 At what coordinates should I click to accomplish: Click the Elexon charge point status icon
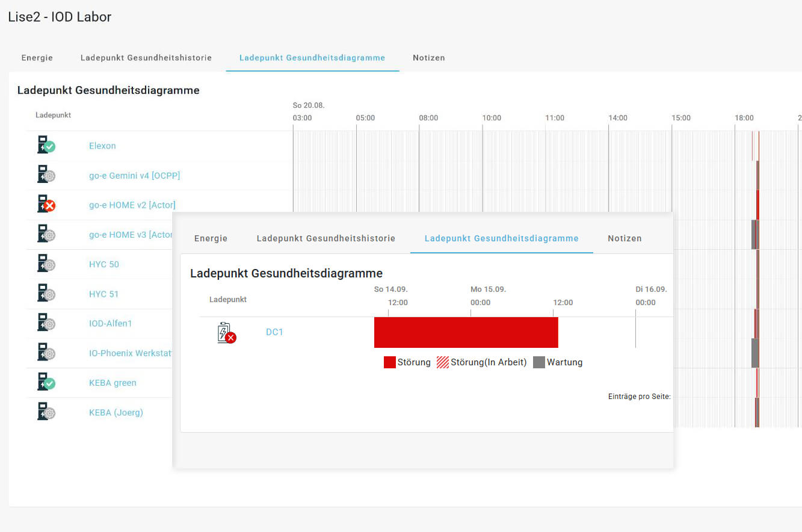46,146
